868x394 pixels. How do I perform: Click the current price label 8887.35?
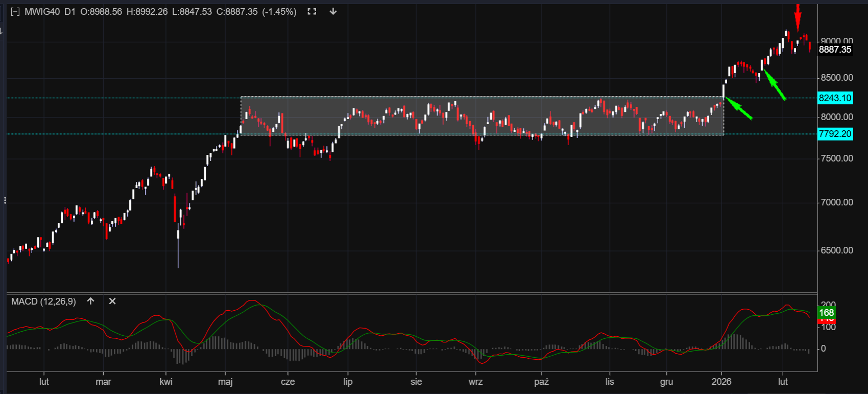(x=835, y=50)
